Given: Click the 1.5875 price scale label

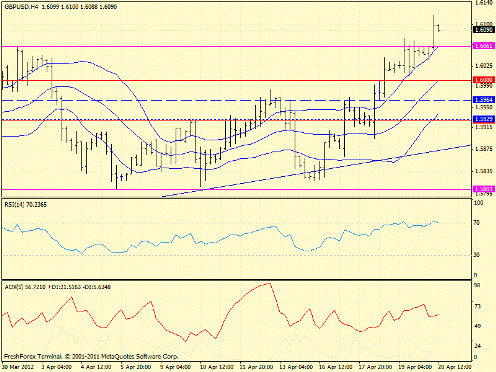Looking at the screenshot, I should tap(483, 149).
